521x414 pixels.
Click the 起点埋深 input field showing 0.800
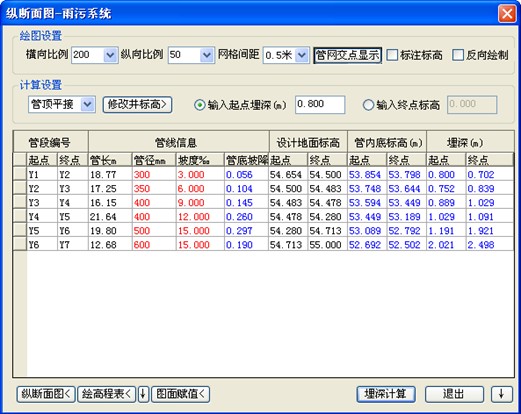coord(320,105)
